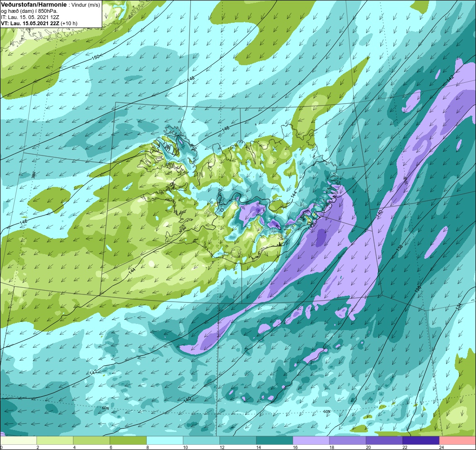Image resolution: width=476 pixels, height=450 pixels.
Task: Choose the 14–16 m/s dark teal legend swatch
Action: 275,440
